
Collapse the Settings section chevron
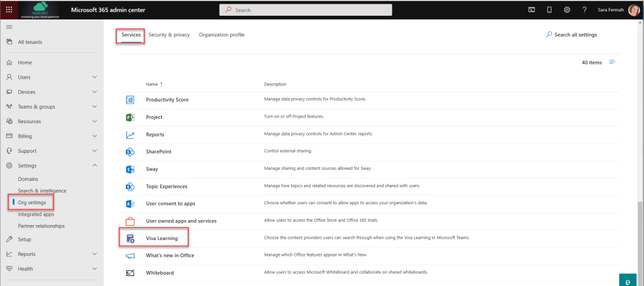click(x=94, y=165)
